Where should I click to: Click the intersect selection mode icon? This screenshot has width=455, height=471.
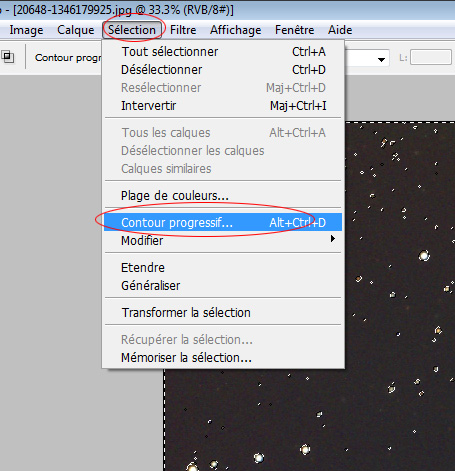pos(8,57)
